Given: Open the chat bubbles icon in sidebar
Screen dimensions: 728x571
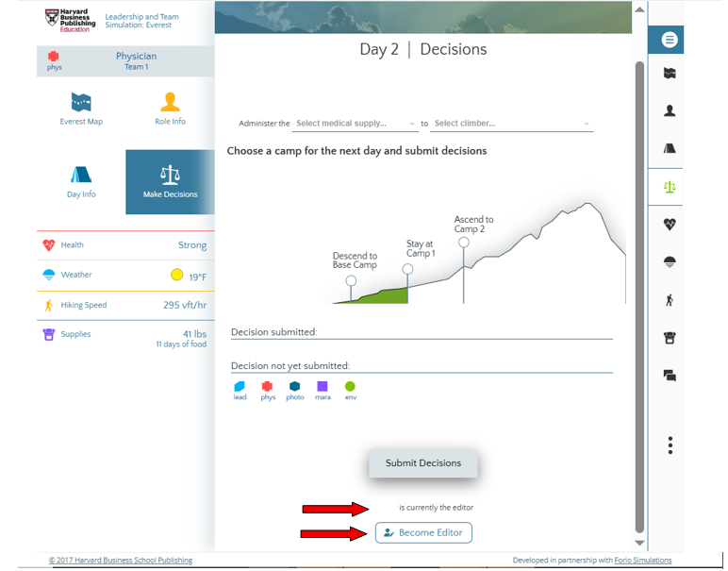Looking at the screenshot, I should [x=670, y=376].
